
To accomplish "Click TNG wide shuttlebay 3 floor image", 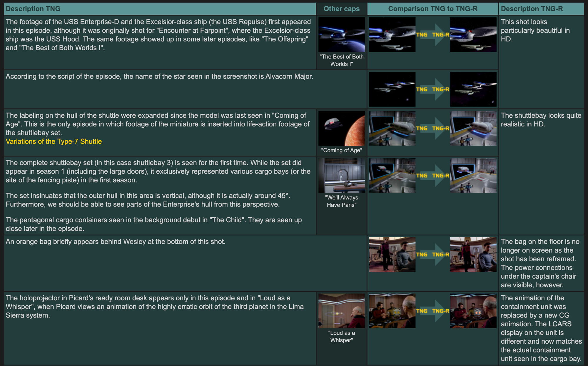I will click(392, 176).
